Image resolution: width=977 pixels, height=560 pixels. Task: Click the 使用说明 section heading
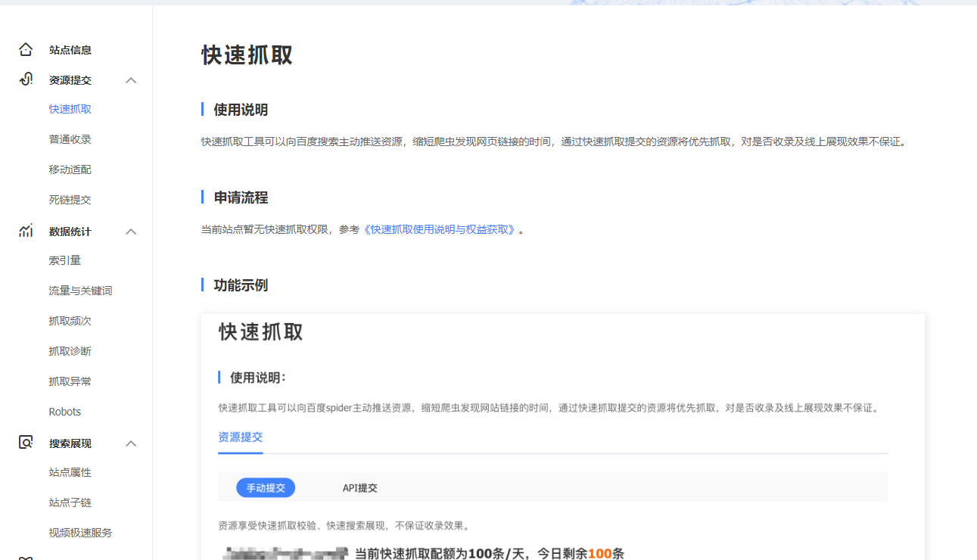241,110
